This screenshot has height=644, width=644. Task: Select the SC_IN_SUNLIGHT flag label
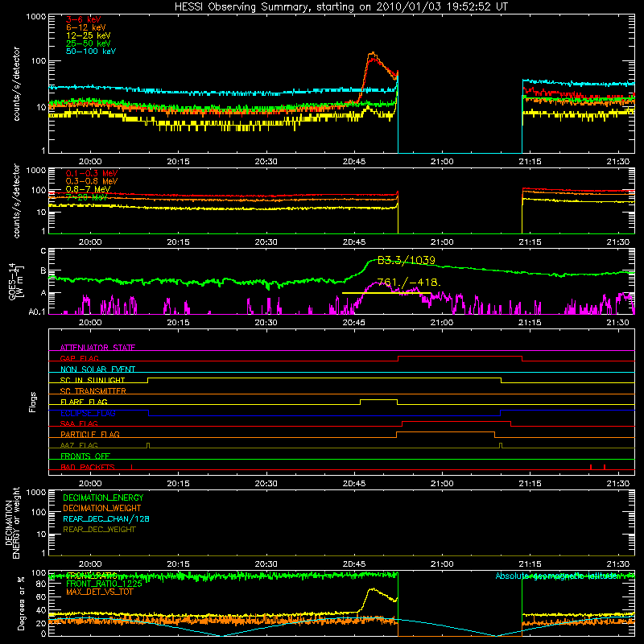coord(93,380)
